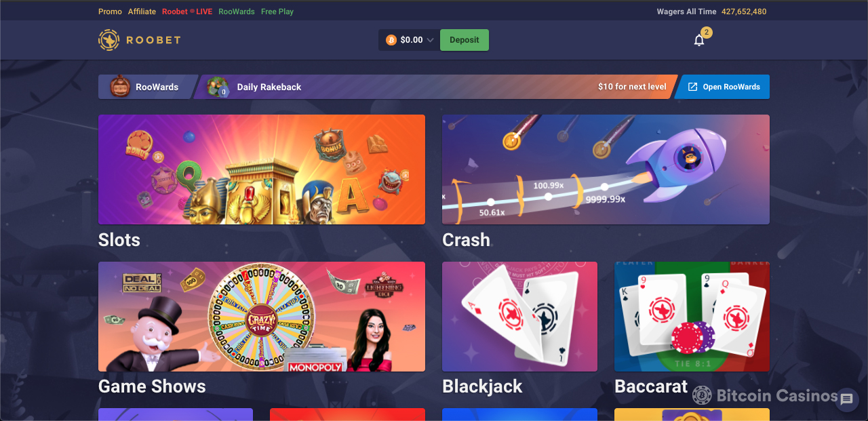Select the Baccarat game tile

pyautogui.click(x=692, y=317)
